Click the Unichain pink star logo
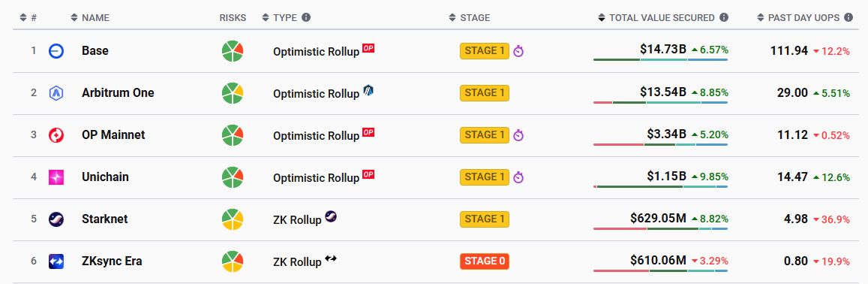 tap(56, 177)
